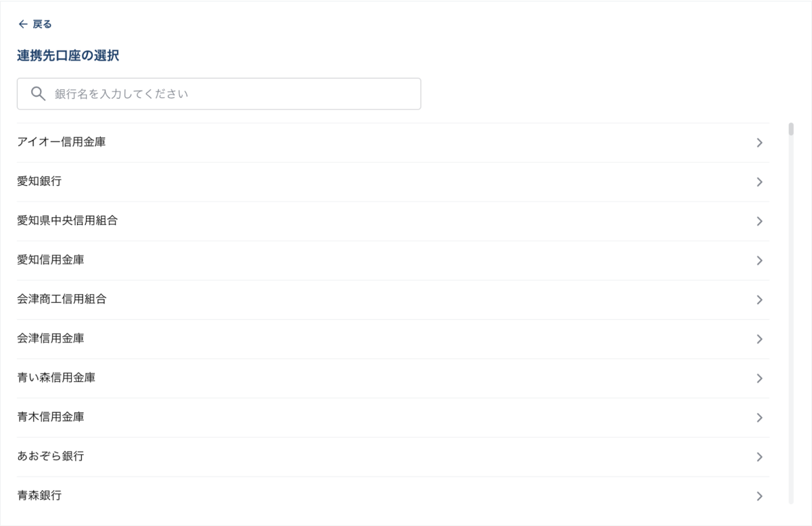Tap the chevron for 会津商工信用組合

(759, 300)
